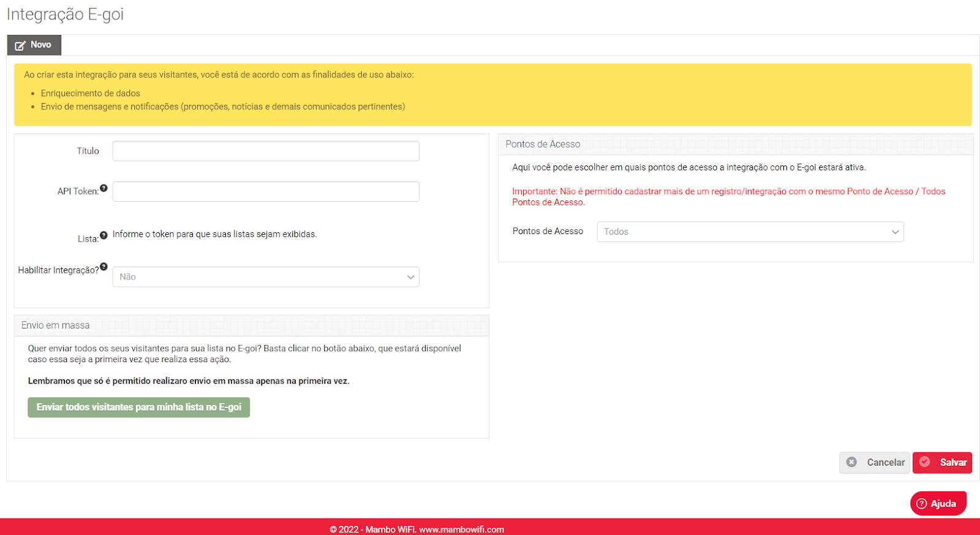The height and width of the screenshot is (535, 980).
Task: Click the Envio em massa panel header
Action: tap(252, 325)
